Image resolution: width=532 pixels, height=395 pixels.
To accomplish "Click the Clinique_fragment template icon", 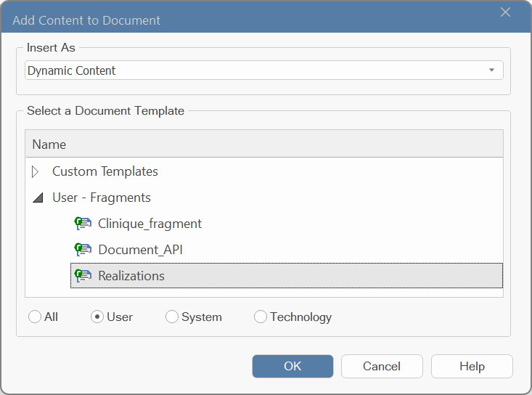I will pos(83,224).
